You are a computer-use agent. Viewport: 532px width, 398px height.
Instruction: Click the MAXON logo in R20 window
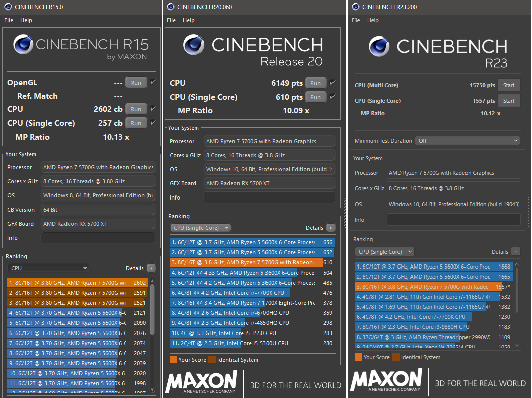202,382
